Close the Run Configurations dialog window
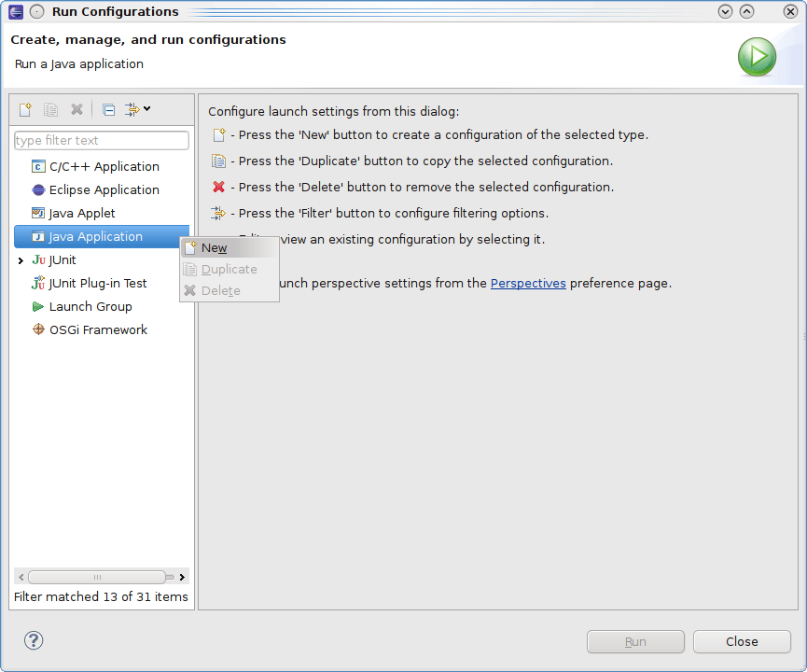This screenshot has height=672, width=807. click(x=790, y=11)
